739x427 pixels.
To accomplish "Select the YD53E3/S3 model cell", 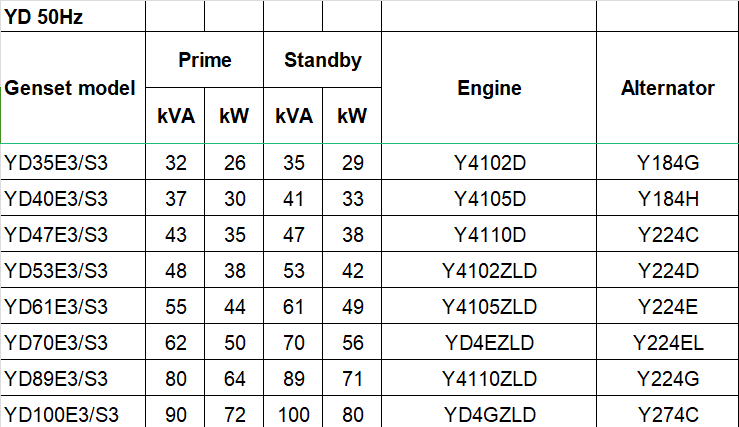I will click(56, 270).
